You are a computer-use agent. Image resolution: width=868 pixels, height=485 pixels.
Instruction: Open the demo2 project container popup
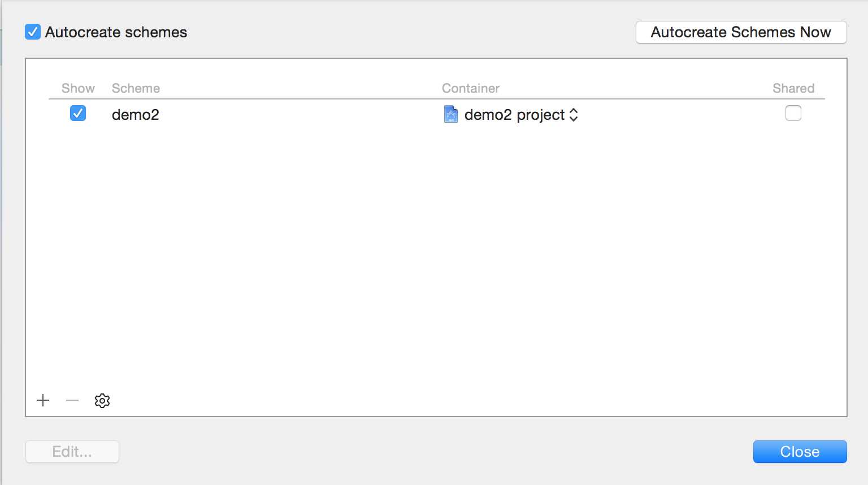(514, 115)
